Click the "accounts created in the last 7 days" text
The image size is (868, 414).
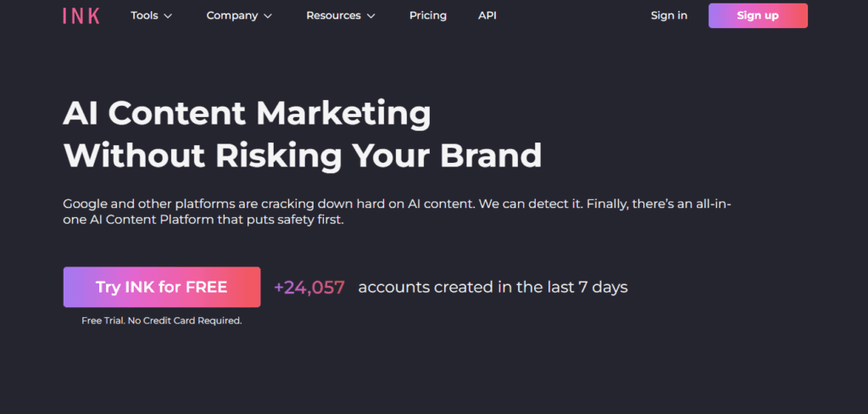tap(492, 288)
